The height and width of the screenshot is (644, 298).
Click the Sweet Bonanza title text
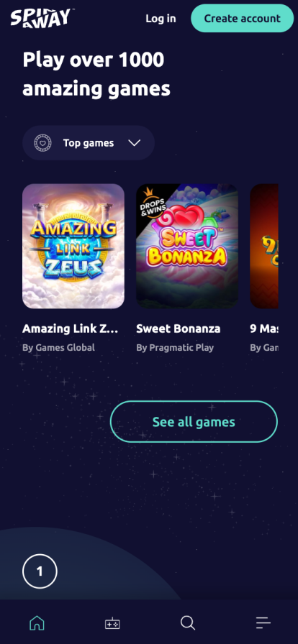(x=179, y=328)
